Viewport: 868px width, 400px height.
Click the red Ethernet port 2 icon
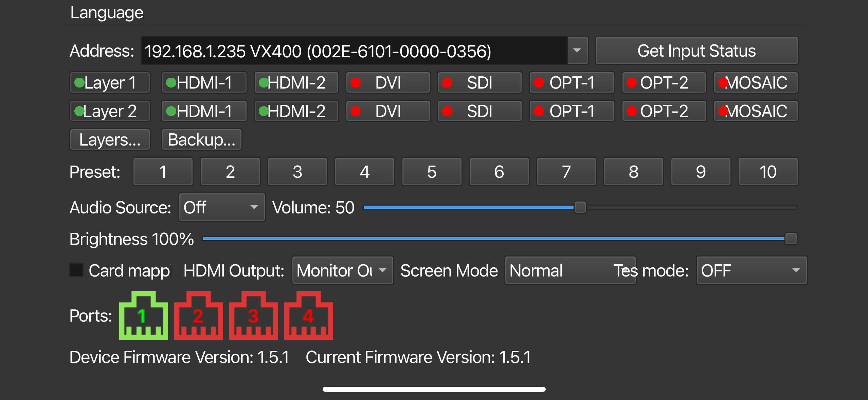pyautogui.click(x=198, y=316)
